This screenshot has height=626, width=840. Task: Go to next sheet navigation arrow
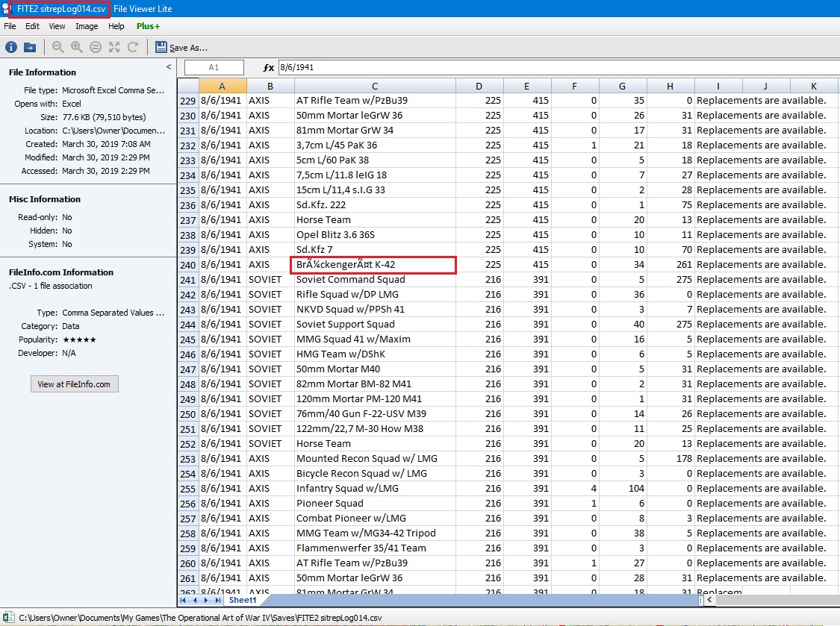coord(206,601)
